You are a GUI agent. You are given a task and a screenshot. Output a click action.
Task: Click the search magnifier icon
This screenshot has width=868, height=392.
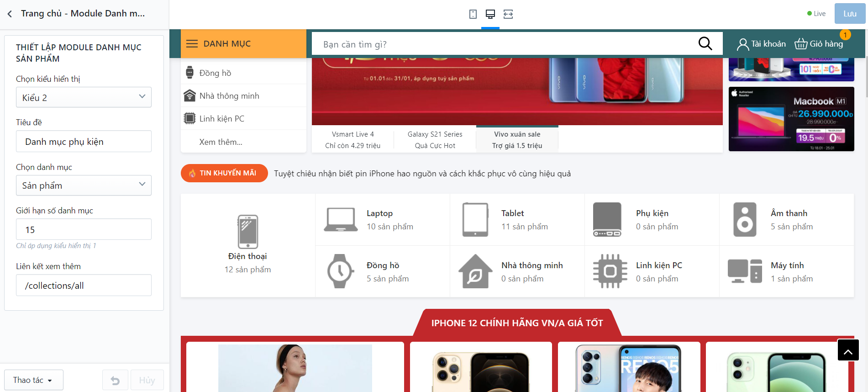click(x=705, y=43)
